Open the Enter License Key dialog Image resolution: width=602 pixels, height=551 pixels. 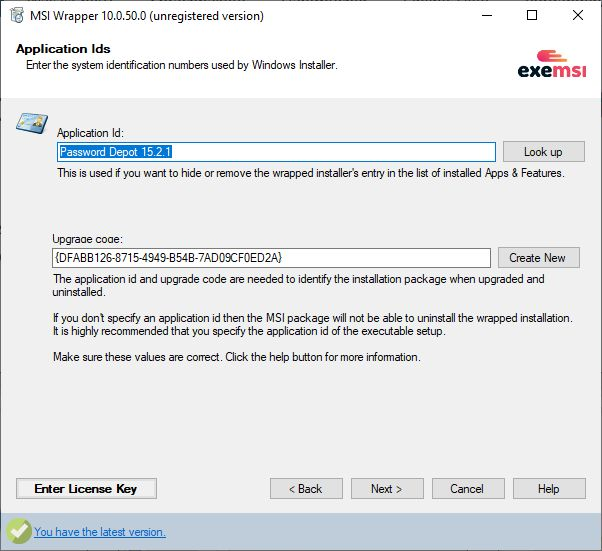pos(86,488)
